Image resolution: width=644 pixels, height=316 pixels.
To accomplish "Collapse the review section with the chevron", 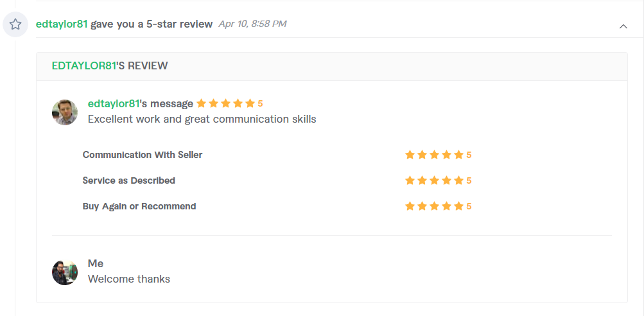I will [x=623, y=26].
